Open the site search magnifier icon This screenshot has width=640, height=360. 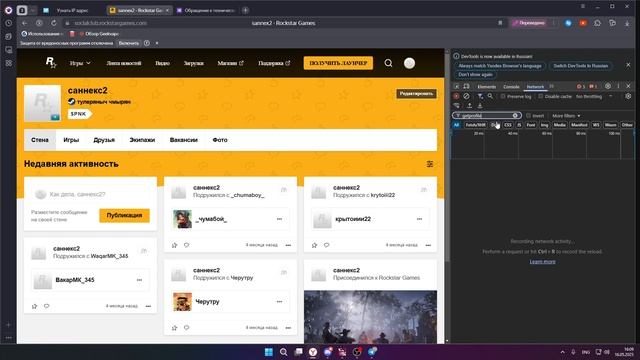point(388,63)
